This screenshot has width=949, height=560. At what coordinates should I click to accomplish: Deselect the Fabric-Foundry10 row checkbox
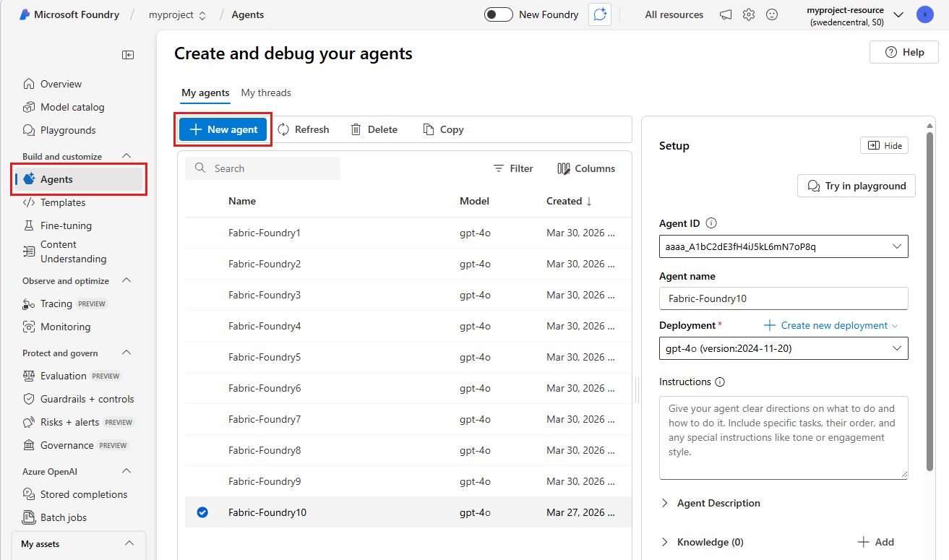pyautogui.click(x=202, y=512)
